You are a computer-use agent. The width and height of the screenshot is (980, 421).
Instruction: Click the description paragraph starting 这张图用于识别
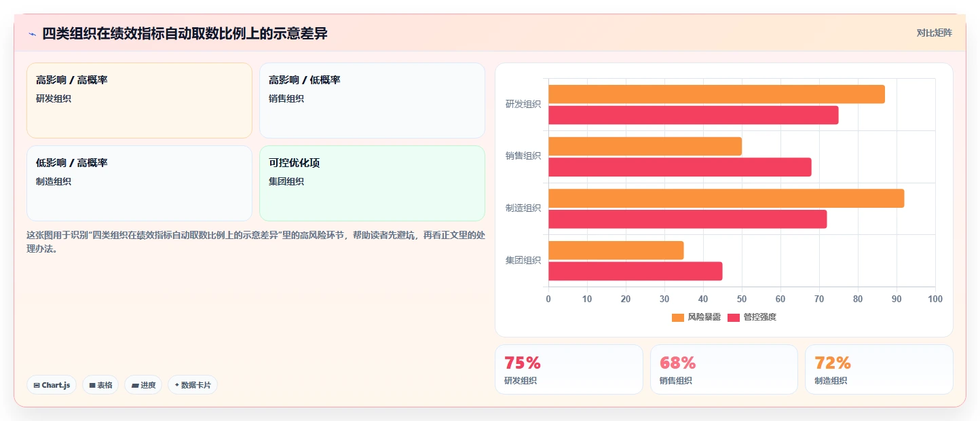[x=256, y=242]
